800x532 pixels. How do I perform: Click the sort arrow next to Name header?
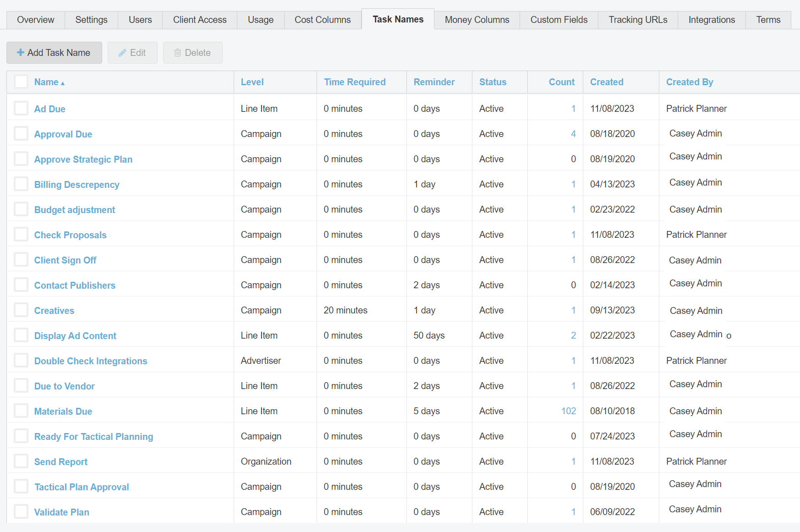62,83
